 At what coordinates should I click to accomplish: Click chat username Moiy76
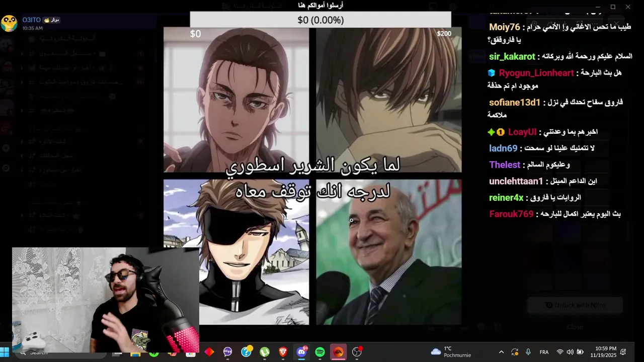[505, 27]
